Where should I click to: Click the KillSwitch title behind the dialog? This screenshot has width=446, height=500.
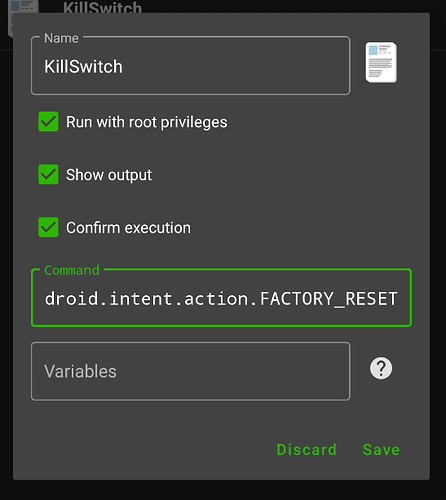(x=102, y=7)
